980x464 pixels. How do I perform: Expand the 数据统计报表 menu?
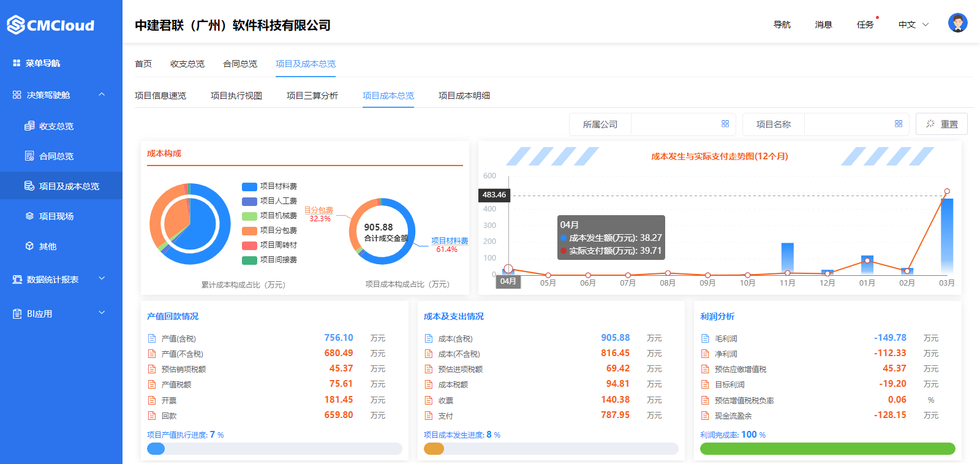102,279
